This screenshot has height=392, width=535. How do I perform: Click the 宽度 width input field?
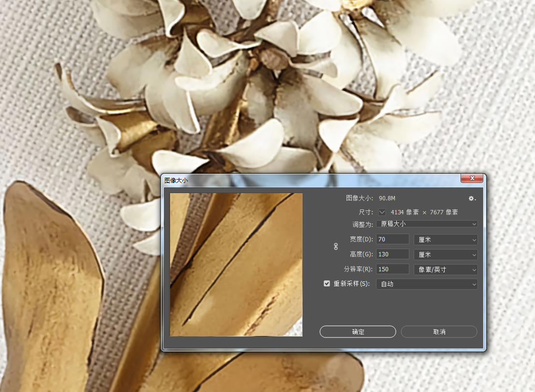pyautogui.click(x=393, y=239)
